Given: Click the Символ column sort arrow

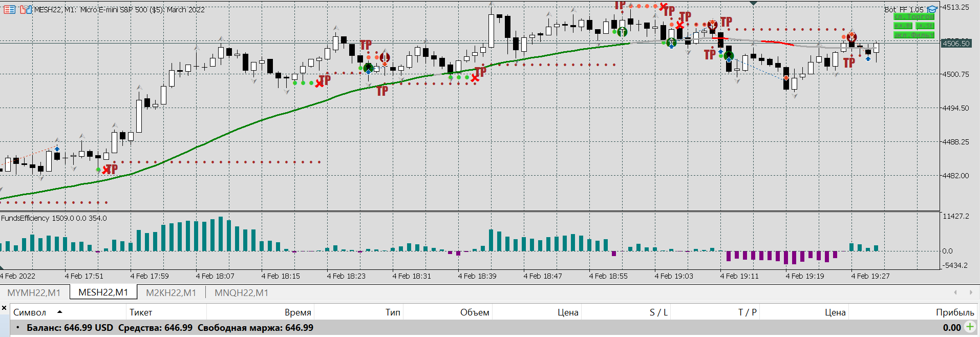Looking at the screenshot, I should pyautogui.click(x=59, y=312).
